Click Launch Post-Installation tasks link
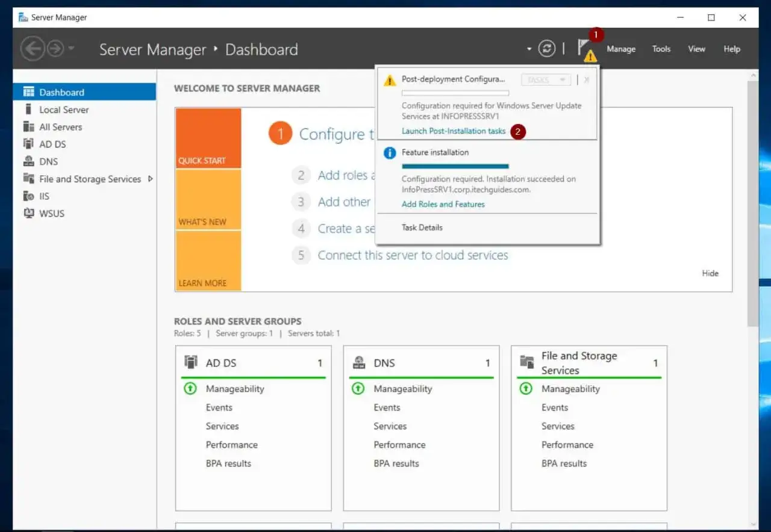The width and height of the screenshot is (771, 532). (x=454, y=131)
